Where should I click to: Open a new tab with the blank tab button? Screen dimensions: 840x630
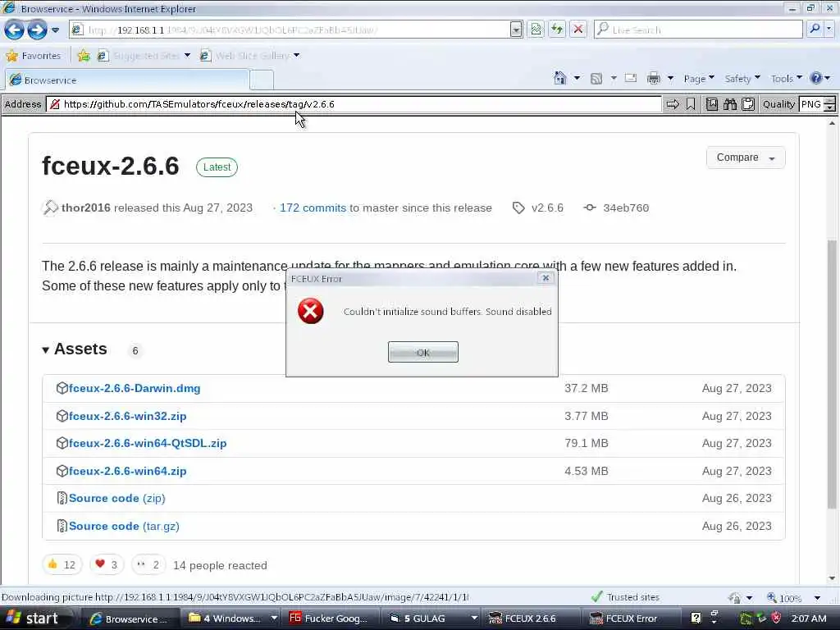pyautogui.click(x=262, y=80)
